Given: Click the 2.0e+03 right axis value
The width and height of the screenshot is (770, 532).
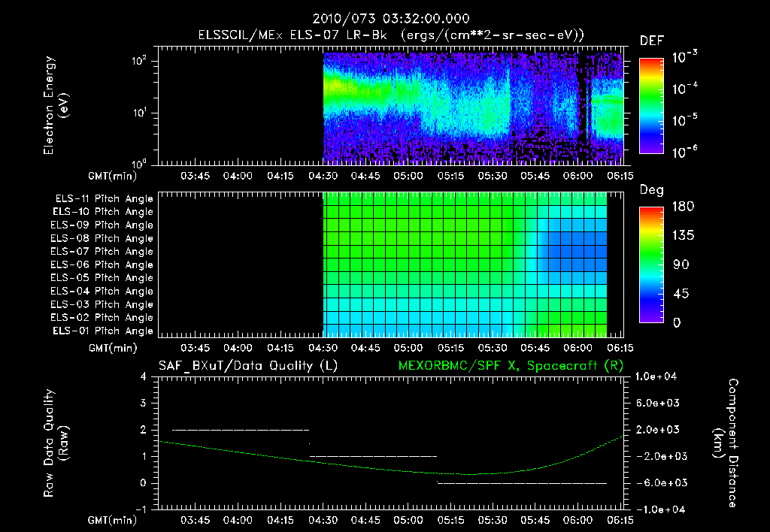Looking at the screenshot, I should click(x=658, y=430).
